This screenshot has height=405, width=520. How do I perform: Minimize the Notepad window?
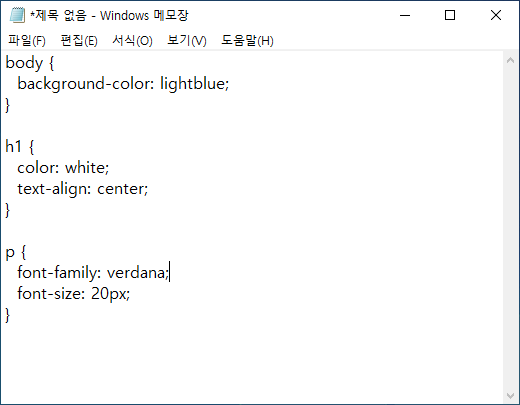pos(405,15)
